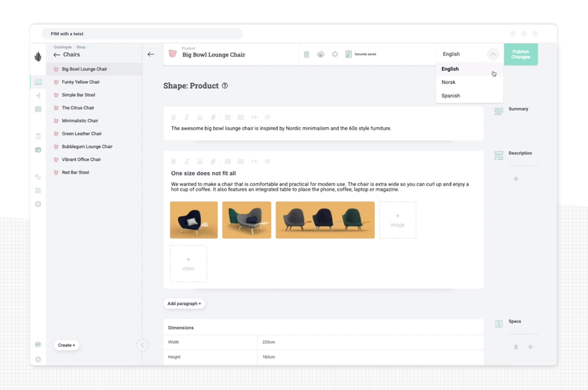
Task: Open the settings gear in left rail
Action: tap(38, 204)
